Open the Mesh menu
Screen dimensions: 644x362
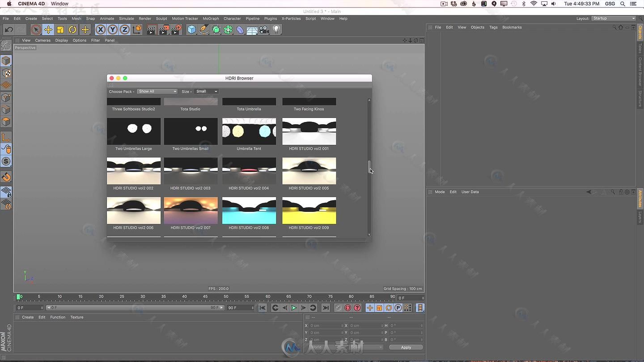click(76, 19)
